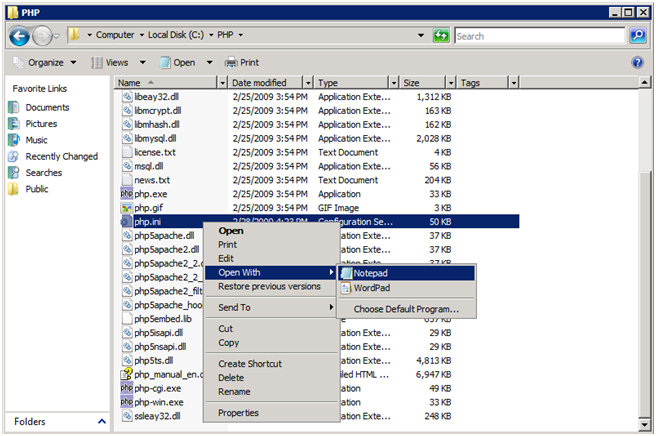This screenshot has width=656, height=436.
Task: Select Restore previous versions
Action: [269, 287]
